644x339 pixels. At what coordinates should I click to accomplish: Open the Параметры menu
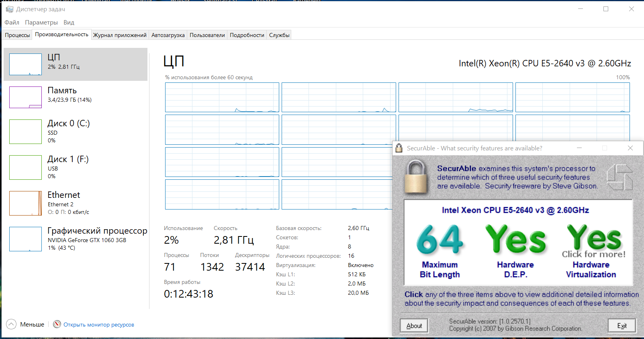[x=41, y=23]
